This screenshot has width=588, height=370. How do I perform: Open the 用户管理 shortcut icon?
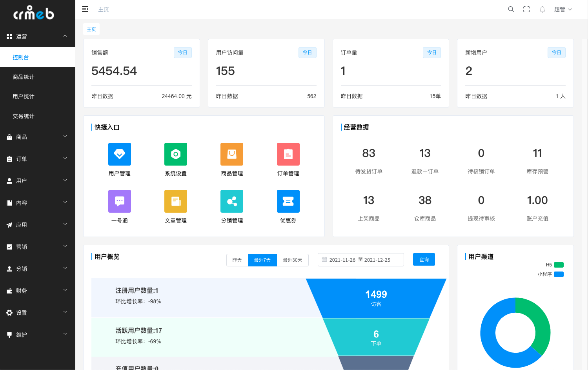tap(119, 154)
